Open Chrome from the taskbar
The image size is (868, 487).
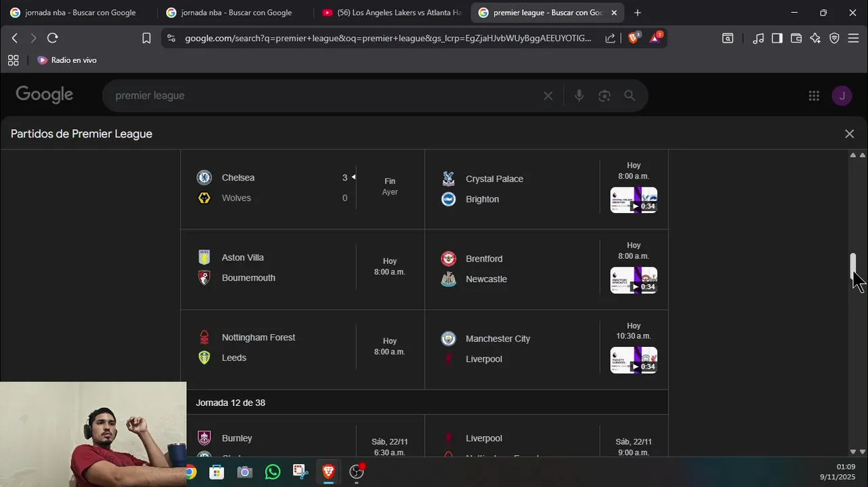click(191, 472)
